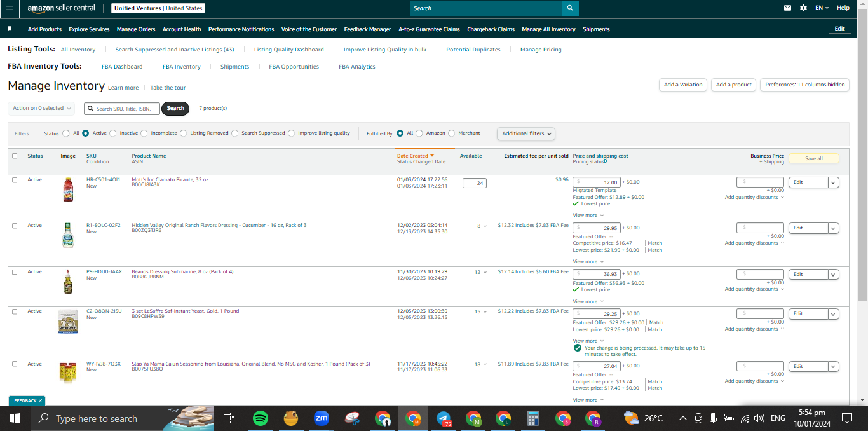The image size is (868, 431).
Task: Expand 'View more' under Mott's Clamato pricing
Action: coord(588,215)
